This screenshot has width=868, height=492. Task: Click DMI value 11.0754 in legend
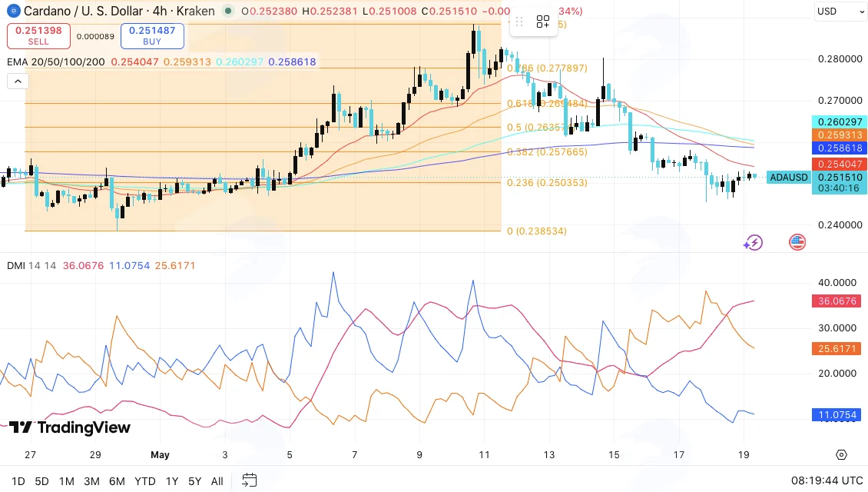pyautogui.click(x=130, y=265)
